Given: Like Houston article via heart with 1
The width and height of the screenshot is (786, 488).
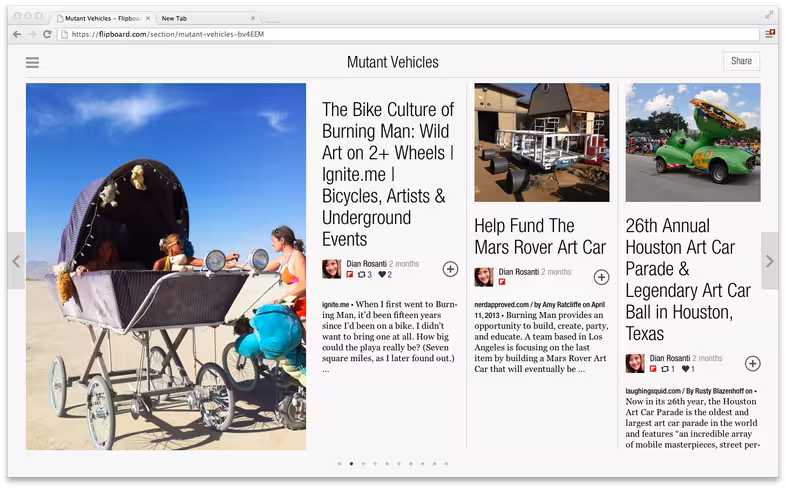Looking at the screenshot, I should [688, 369].
